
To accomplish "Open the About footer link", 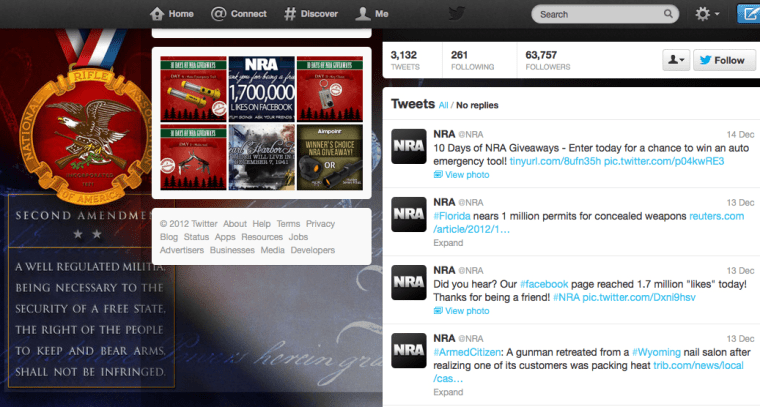I will coord(235,224).
